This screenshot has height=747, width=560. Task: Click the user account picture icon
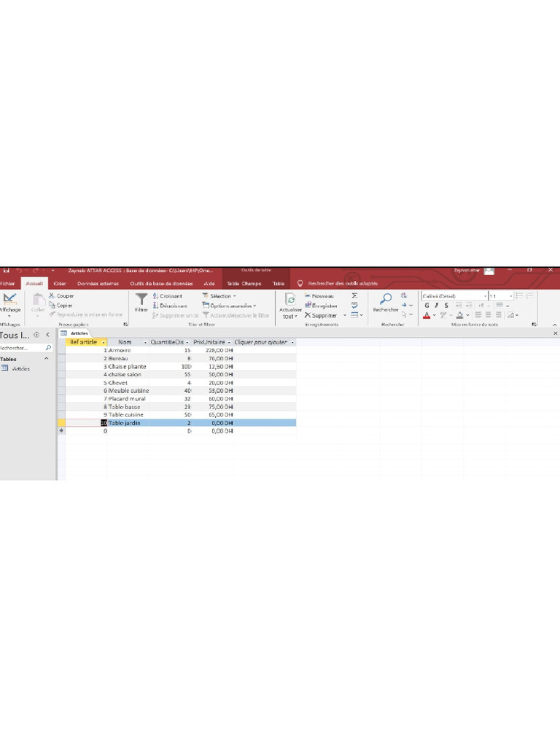click(x=489, y=271)
